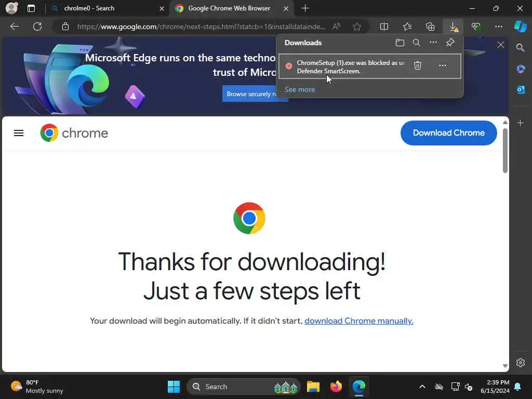This screenshot has height=399, width=532.
Task: Click page vertical scrollbar thumb
Action: (505, 150)
